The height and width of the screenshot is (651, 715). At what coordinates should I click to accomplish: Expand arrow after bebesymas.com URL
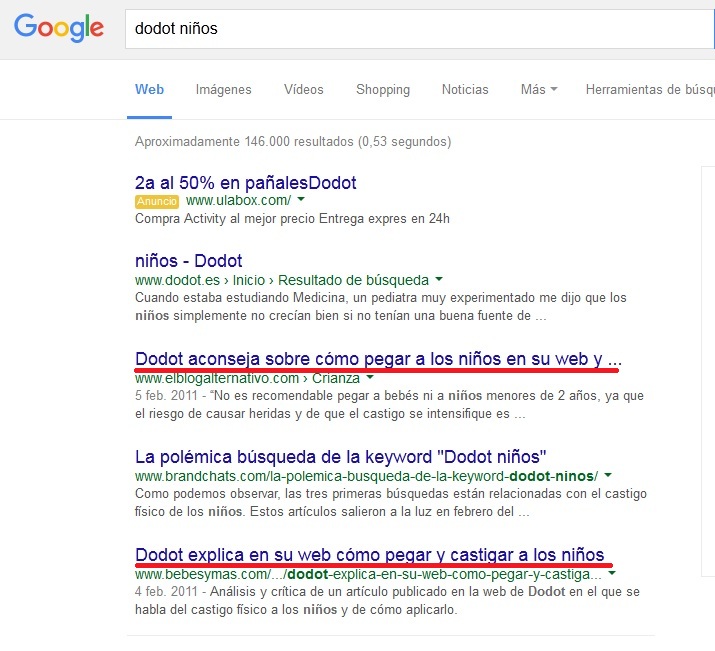pyautogui.click(x=612, y=573)
